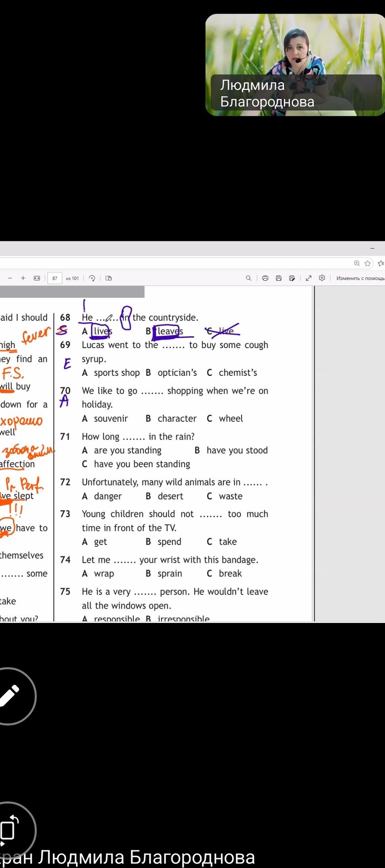Open Людмила Благороднова video thumbnail
Image resolution: width=385 pixels, height=868 pixels.
pos(295,65)
